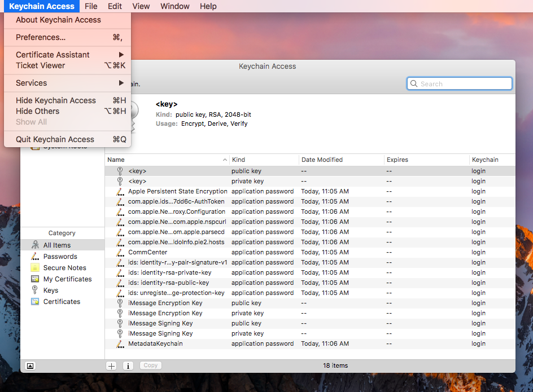533x392 pixels.
Task: Click the plus button to add an item
Action: [111, 366]
